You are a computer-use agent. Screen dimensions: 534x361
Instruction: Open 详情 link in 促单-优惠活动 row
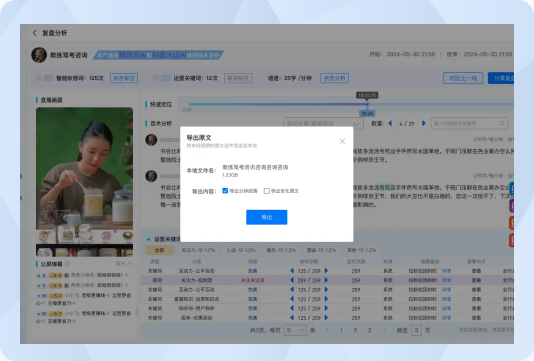446,318
